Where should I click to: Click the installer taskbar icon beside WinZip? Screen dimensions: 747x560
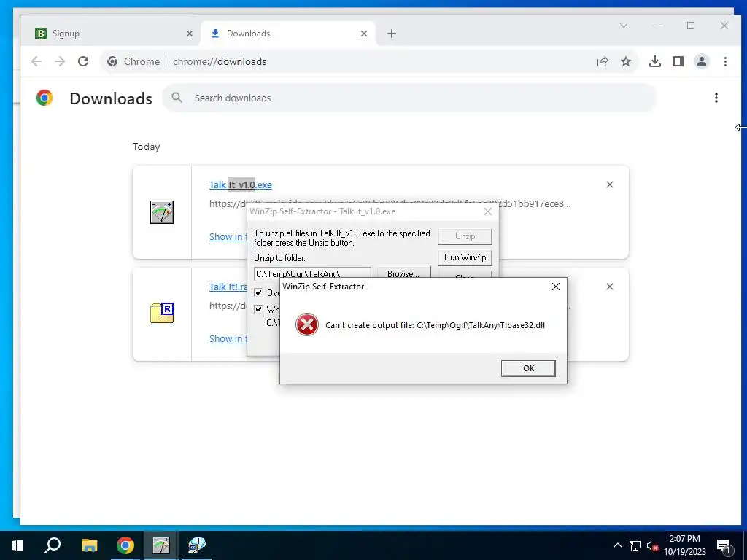(x=197, y=545)
